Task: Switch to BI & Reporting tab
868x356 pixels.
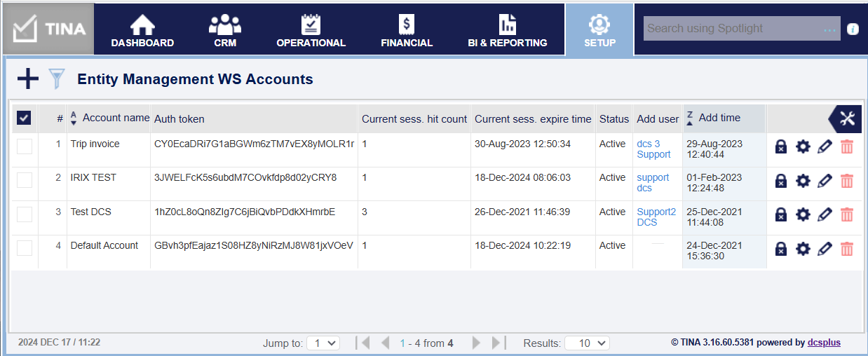Action: [x=507, y=32]
